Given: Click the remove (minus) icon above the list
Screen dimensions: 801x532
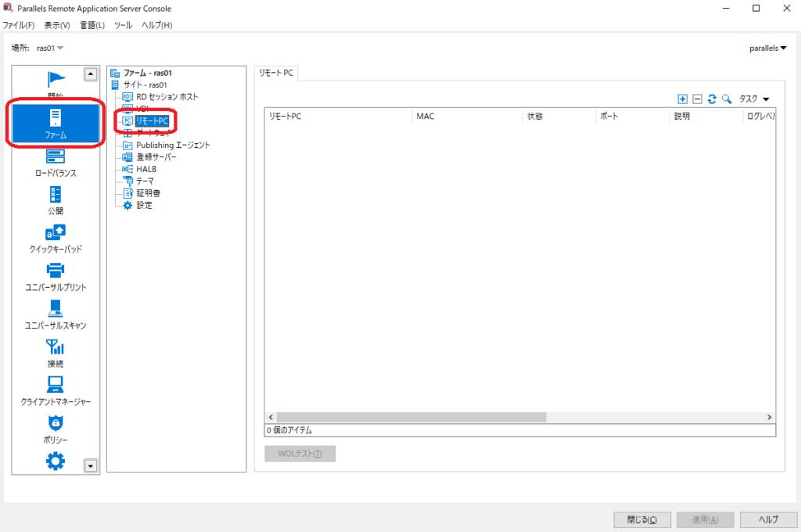Looking at the screenshot, I should click(697, 99).
